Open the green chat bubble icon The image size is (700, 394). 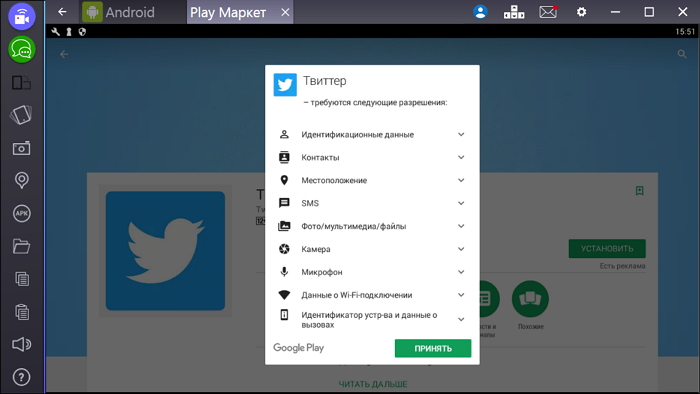pyautogui.click(x=21, y=50)
